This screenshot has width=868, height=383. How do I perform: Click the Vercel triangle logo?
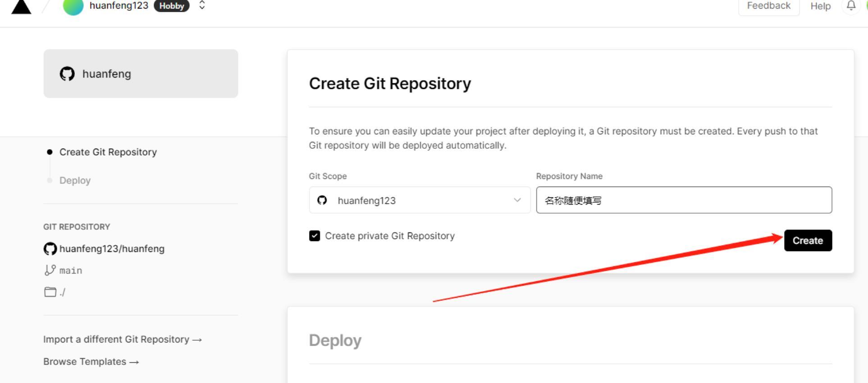point(21,6)
